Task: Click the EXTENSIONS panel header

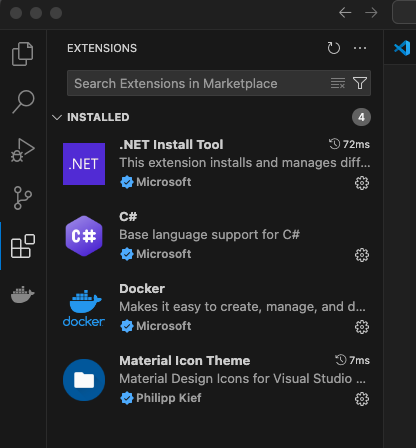Action: [102, 48]
